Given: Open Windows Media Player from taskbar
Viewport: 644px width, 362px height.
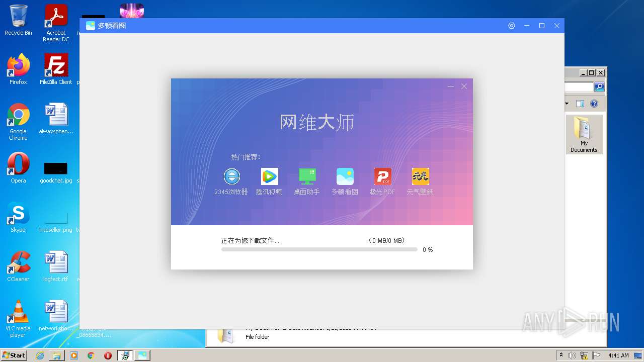Looking at the screenshot, I should pos(74,355).
